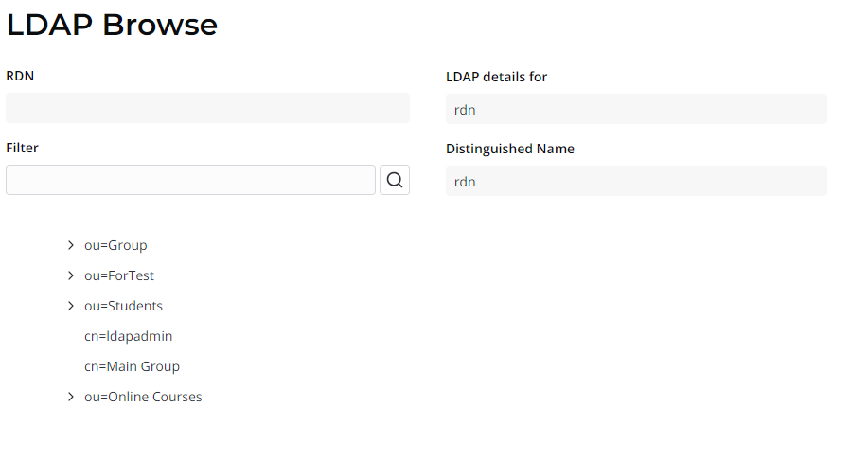
Task: Click inside the Filter text box
Action: [x=190, y=180]
